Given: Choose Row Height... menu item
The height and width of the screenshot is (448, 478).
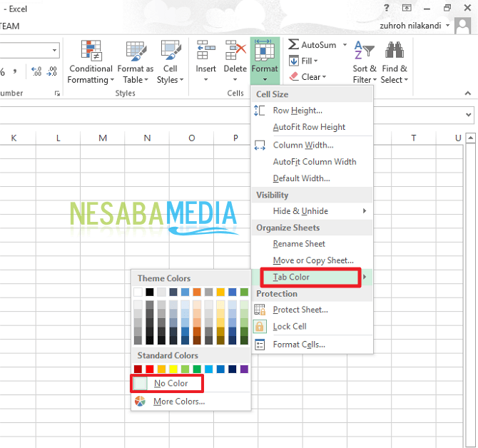Looking at the screenshot, I should 312,111.
